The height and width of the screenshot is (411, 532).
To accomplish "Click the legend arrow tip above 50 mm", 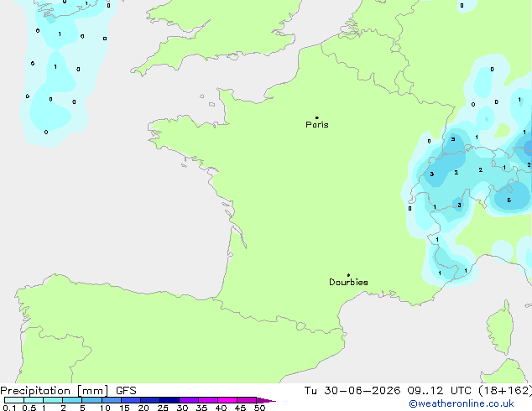I will 266,400.
